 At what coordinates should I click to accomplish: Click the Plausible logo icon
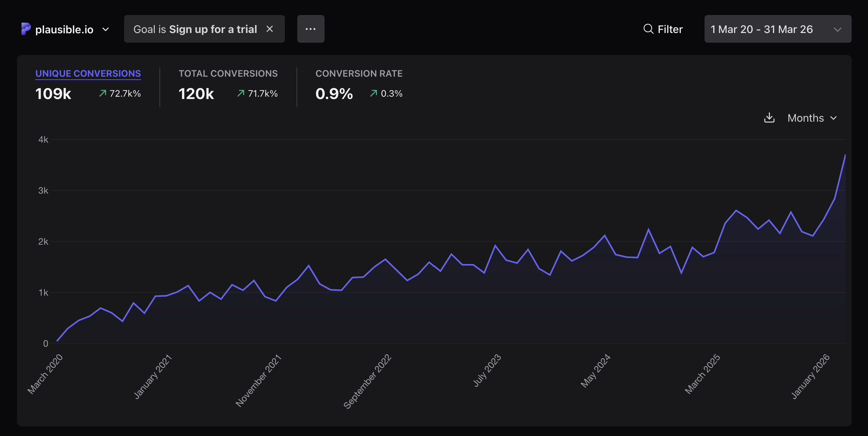coord(26,29)
